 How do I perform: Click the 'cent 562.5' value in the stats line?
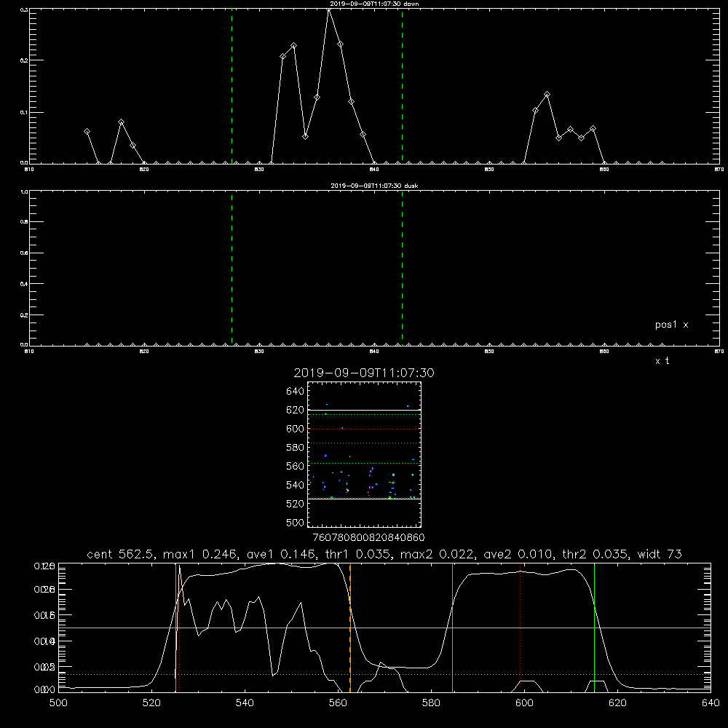click(x=121, y=554)
